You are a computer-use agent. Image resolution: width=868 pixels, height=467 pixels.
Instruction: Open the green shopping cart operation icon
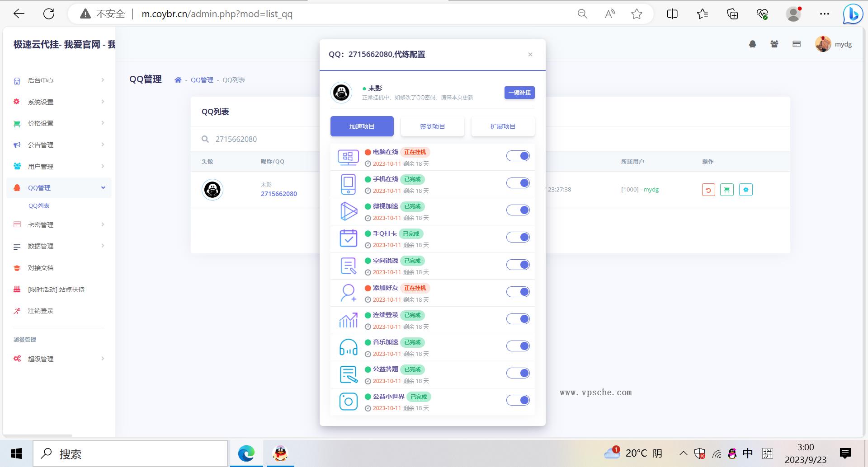[727, 189]
